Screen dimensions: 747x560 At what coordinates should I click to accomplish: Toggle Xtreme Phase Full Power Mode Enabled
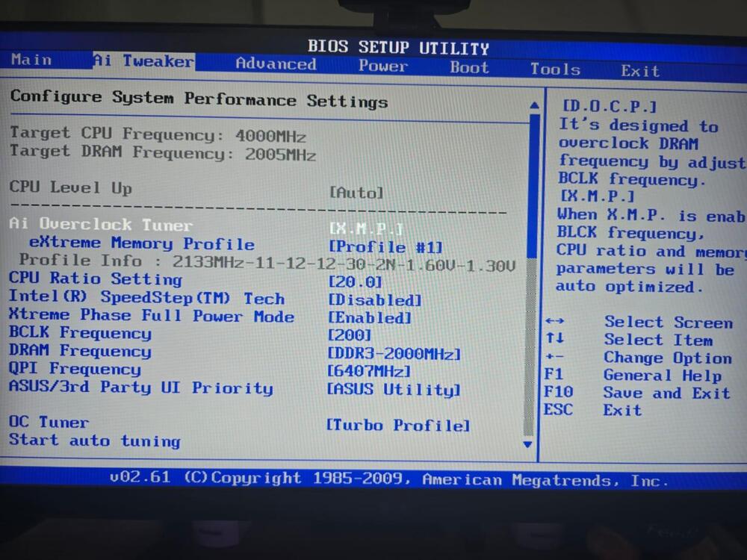[x=370, y=318]
